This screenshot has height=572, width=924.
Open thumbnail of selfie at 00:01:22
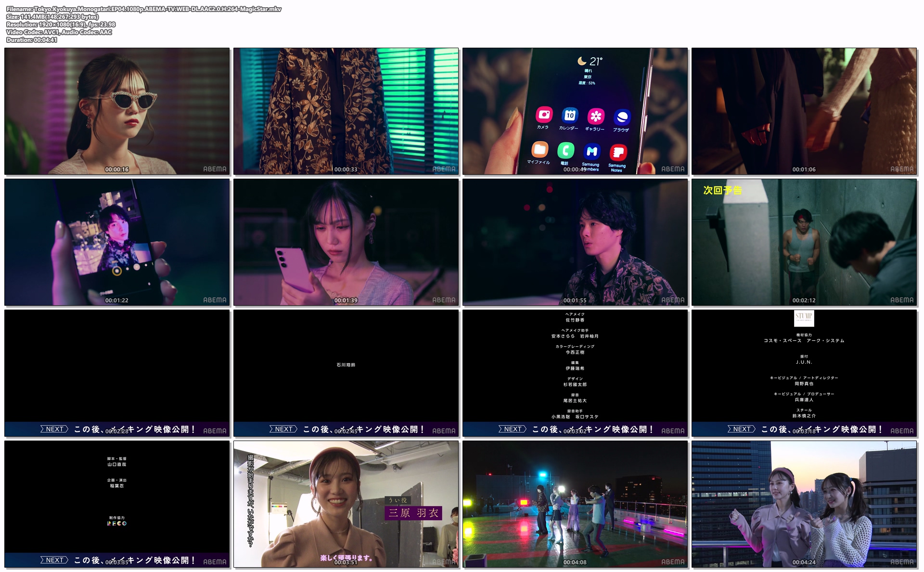click(x=117, y=242)
